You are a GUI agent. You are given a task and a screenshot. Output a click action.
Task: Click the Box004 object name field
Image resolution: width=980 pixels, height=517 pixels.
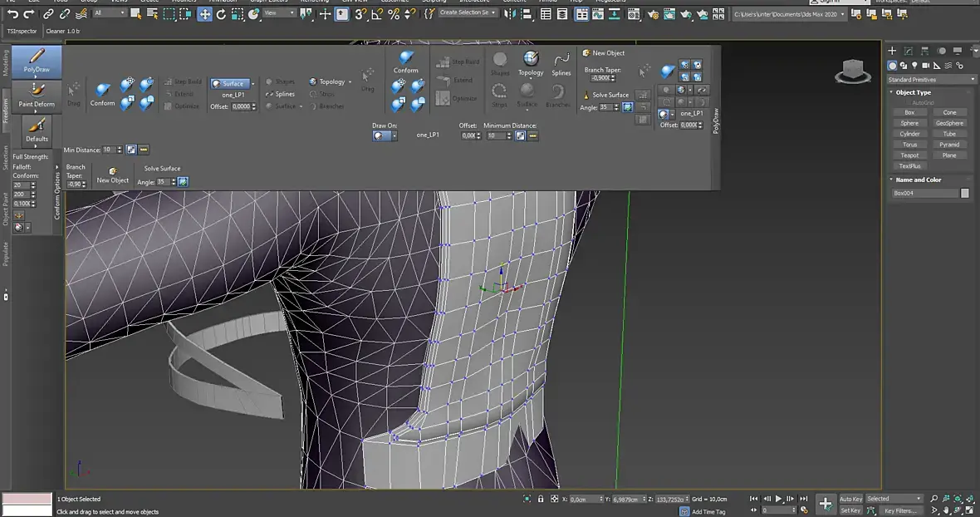924,193
